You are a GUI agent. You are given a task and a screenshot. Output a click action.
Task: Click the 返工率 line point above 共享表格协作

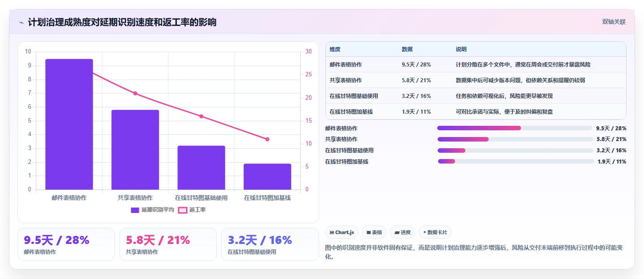tap(135, 93)
